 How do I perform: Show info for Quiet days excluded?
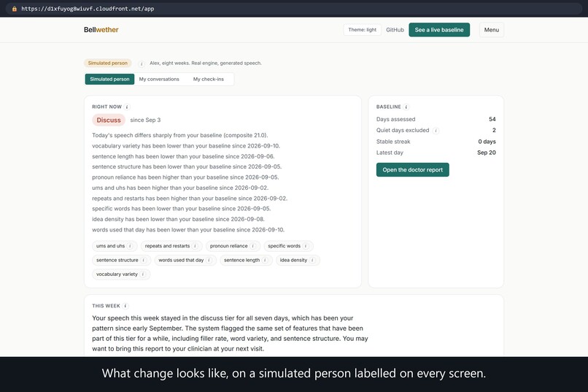click(436, 131)
